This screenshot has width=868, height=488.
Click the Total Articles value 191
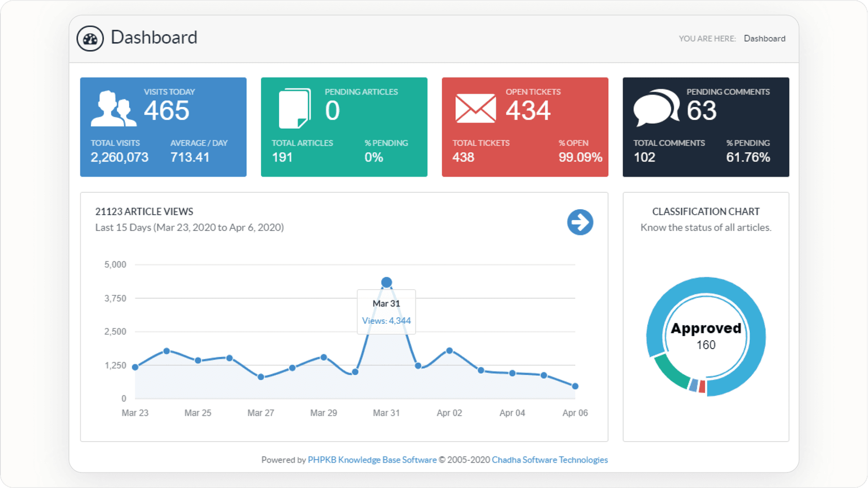tap(282, 158)
